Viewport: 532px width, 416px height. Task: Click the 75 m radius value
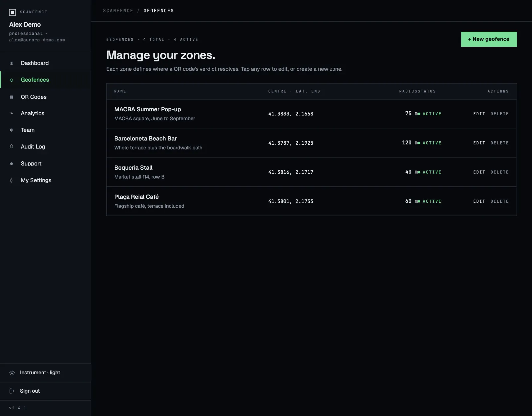tap(411, 114)
